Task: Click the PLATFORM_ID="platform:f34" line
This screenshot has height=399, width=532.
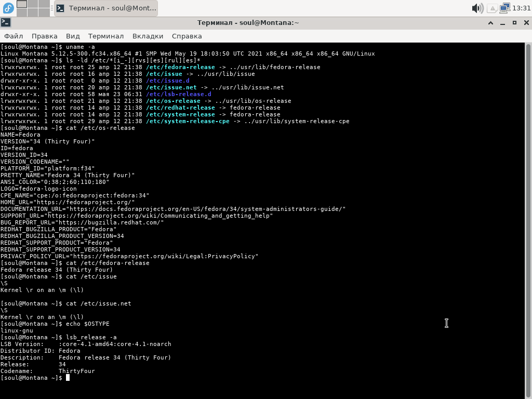Action: pyautogui.click(x=47, y=168)
